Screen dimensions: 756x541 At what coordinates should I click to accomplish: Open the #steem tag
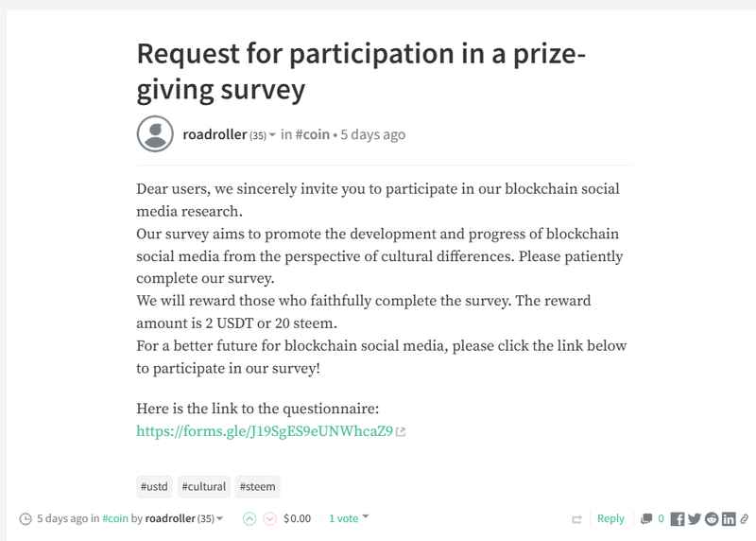(x=258, y=487)
